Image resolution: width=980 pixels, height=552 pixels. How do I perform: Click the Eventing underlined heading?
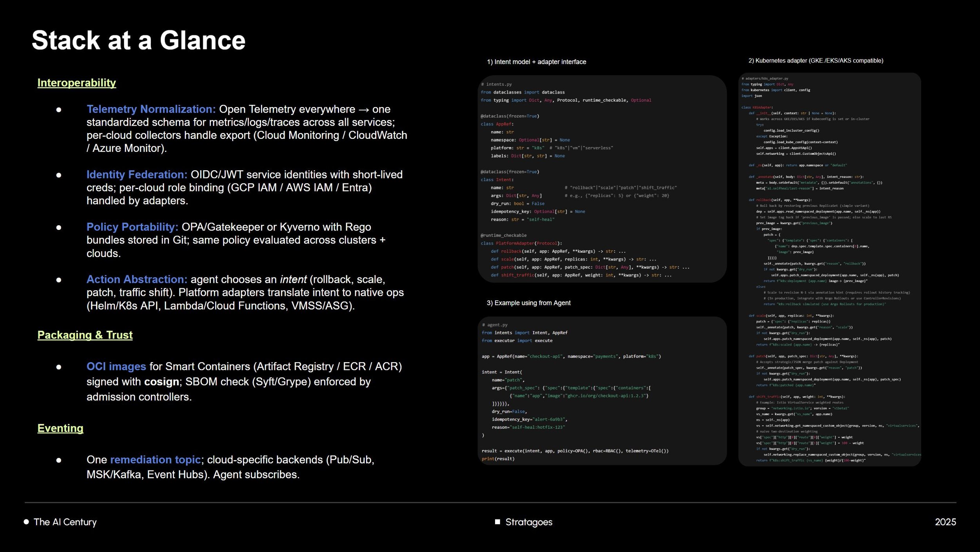point(60,428)
